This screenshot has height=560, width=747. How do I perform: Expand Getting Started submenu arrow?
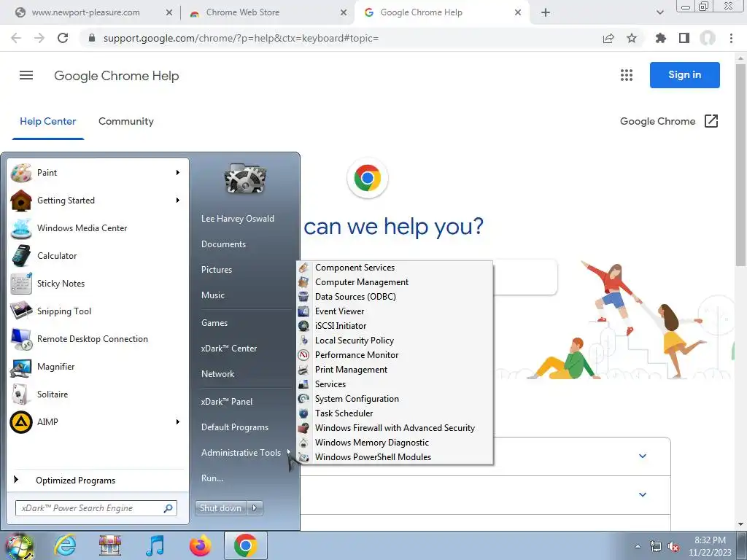pyautogui.click(x=178, y=201)
